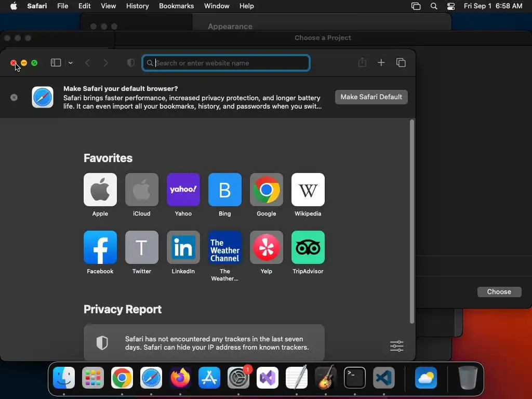This screenshot has width=532, height=399.
Task: Expand the tab group dropdown arrow
Action: pyautogui.click(x=71, y=63)
